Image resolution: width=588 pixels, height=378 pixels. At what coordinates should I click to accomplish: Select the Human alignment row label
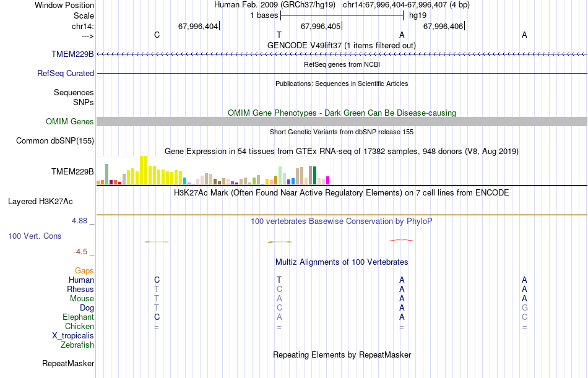pos(81,280)
